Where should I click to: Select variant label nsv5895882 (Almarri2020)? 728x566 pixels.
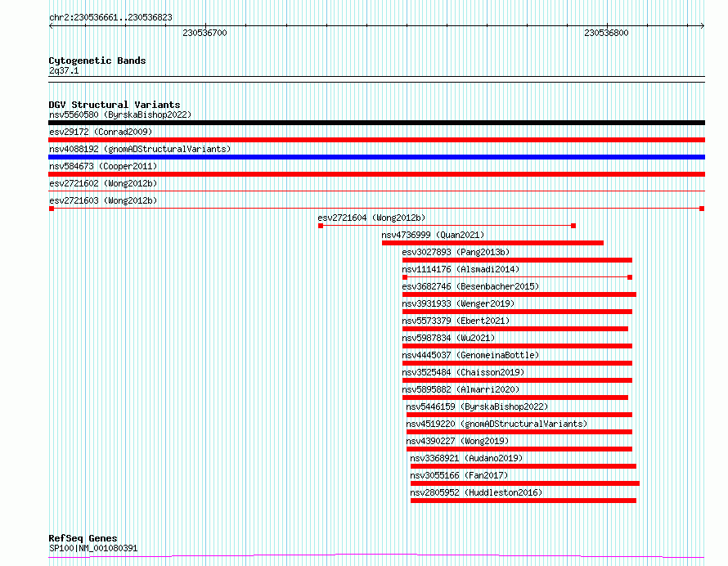461,389
